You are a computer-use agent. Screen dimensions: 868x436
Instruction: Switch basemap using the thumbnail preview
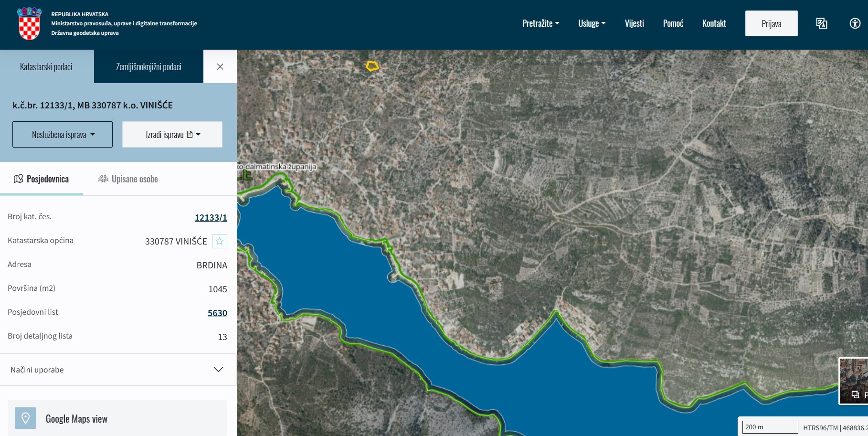pos(854,381)
